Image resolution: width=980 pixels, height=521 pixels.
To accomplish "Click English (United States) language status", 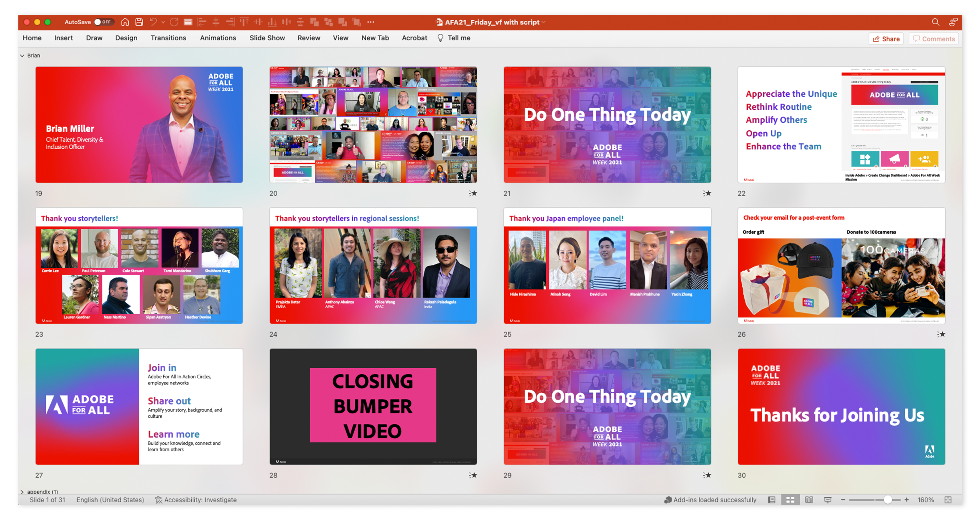I will 110,500.
